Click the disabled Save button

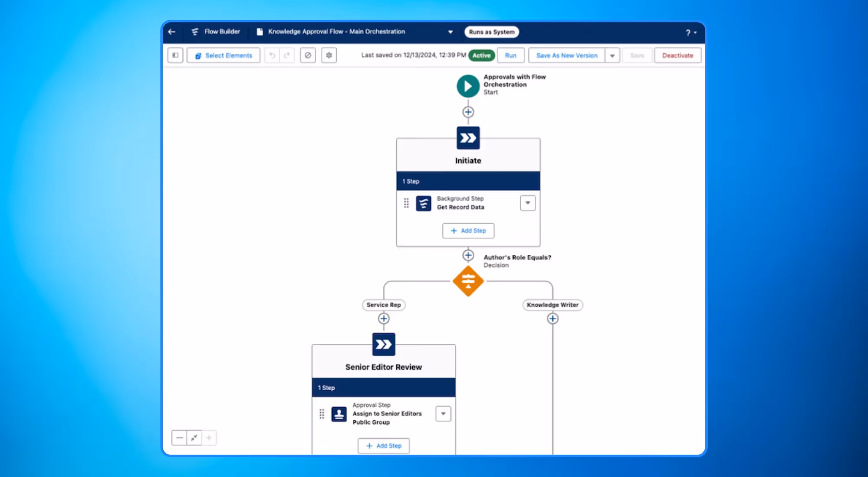point(637,56)
